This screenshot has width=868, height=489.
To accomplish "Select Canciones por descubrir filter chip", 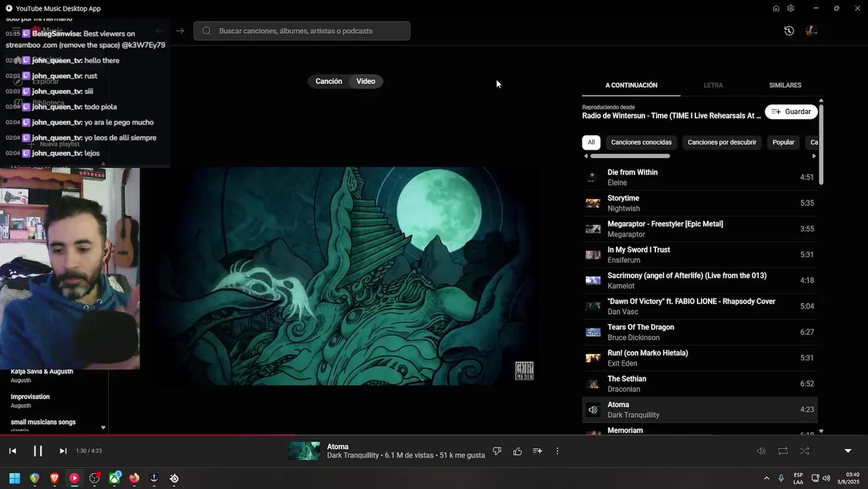I will (x=722, y=142).
